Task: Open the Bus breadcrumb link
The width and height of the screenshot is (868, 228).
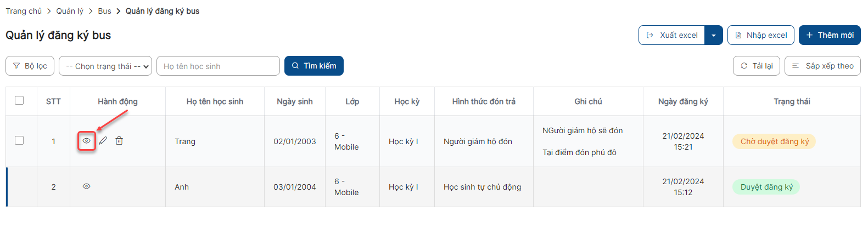Action: 104,11
